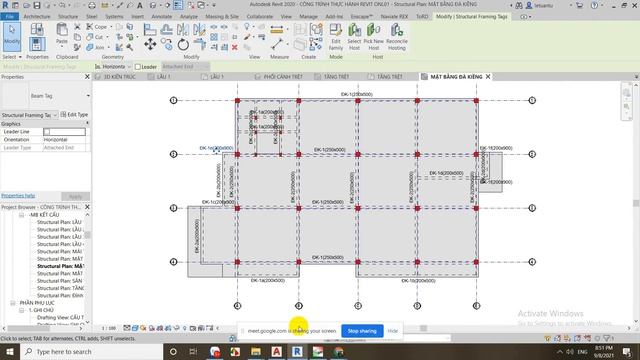Collapse the Graphics section in Properties

87,123
